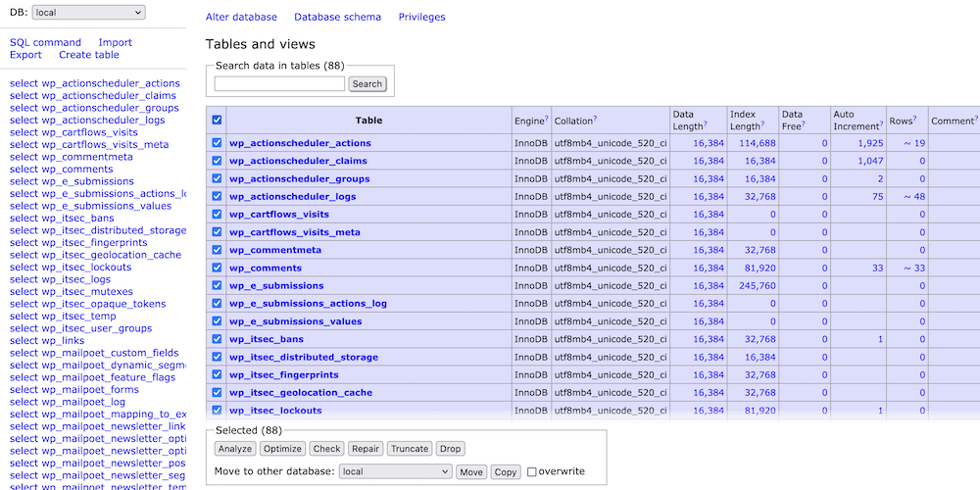Click sidebar wp_comments table name
Viewport: 980px width, 490px height.
[77, 169]
